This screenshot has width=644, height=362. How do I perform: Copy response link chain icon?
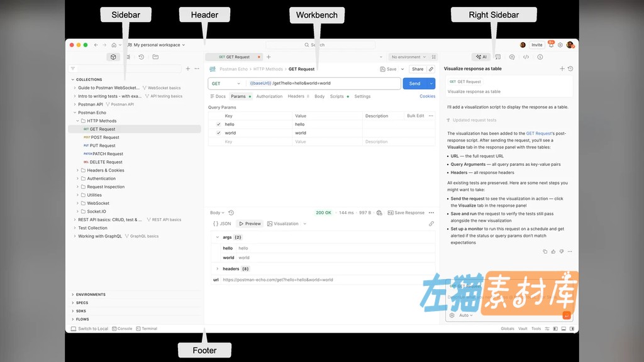point(431,224)
